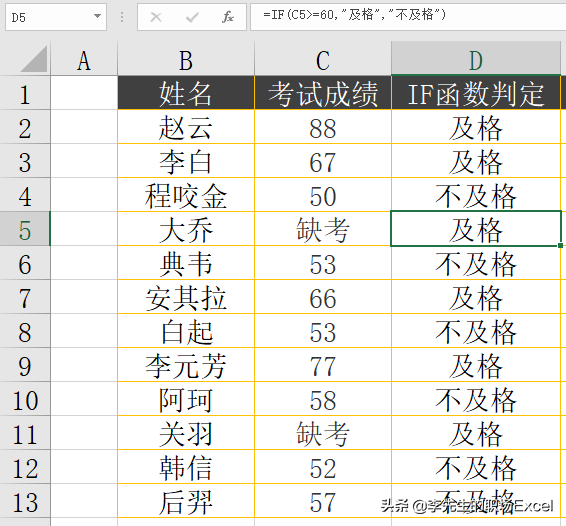Click 及格 result for 关羽
This screenshot has height=526, width=566.
[x=476, y=432]
